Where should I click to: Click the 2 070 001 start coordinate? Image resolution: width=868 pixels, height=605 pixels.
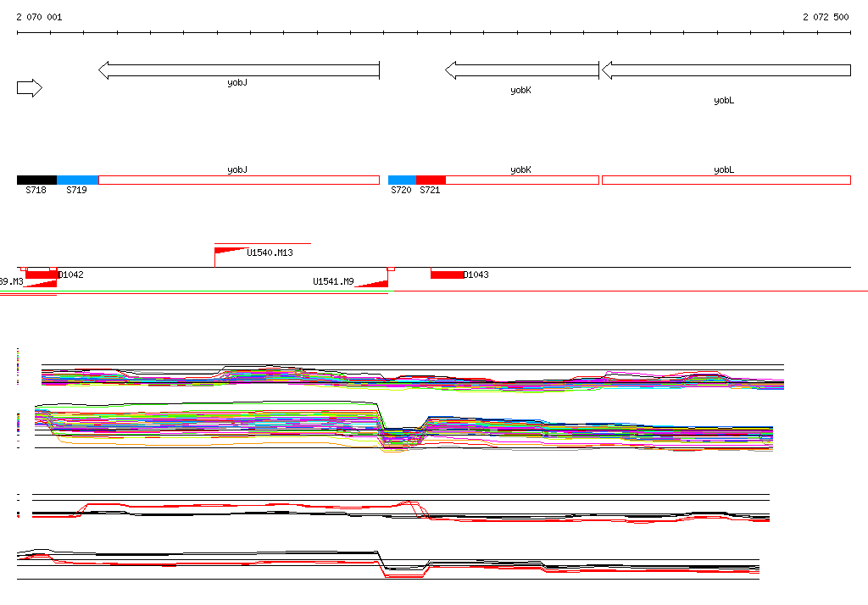coord(39,17)
